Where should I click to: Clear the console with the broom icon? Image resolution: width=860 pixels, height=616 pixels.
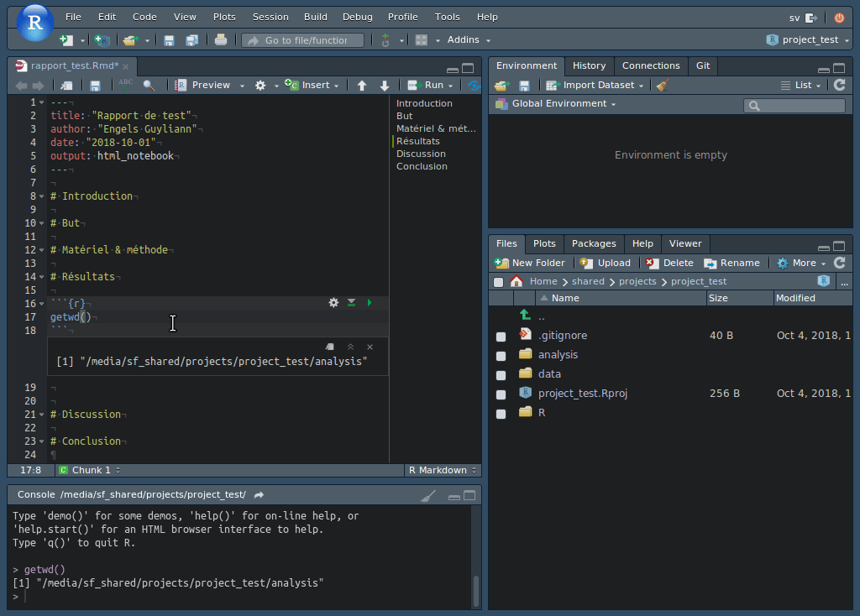[x=428, y=496]
